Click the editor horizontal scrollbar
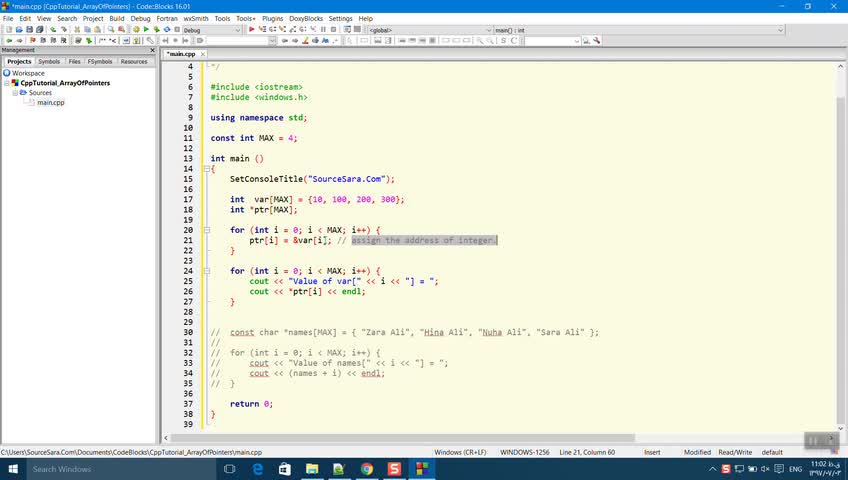Image resolution: width=848 pixels, height=480 pixels. (400, 438)
